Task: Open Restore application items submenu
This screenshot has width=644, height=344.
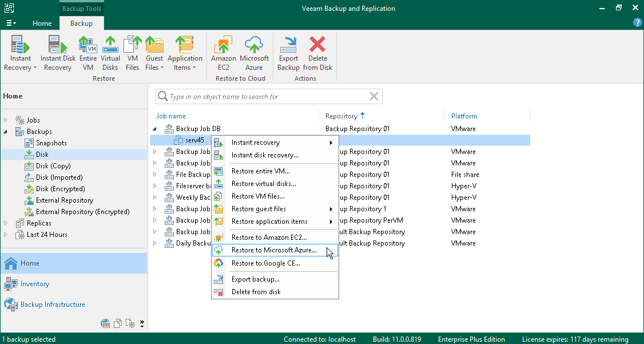Action: 275,222
